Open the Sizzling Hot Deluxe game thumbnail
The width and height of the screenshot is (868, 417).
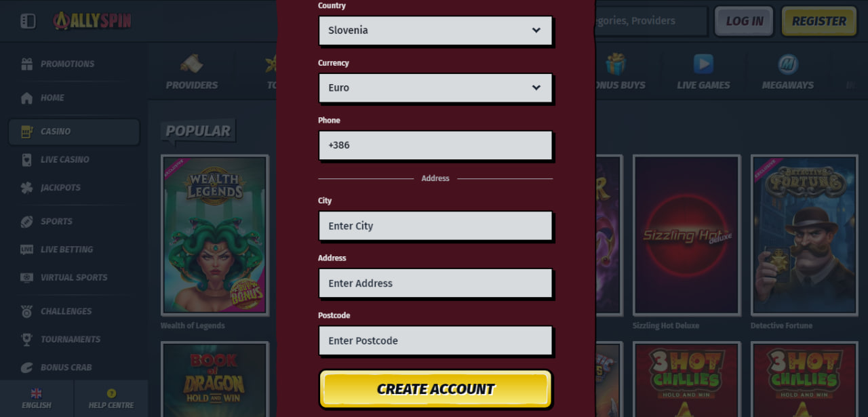pos(686,235)
